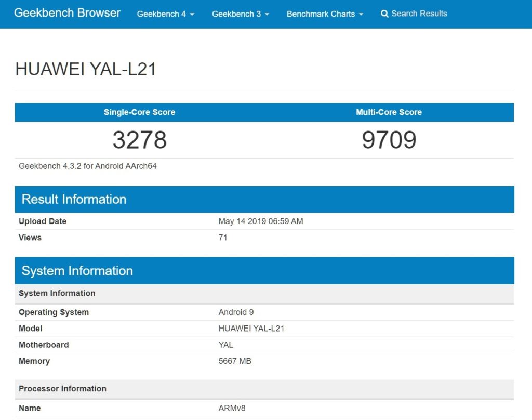Screen dimensions: 532x420
Task: Click the blue Result Information section header
Action: (74, 200)
